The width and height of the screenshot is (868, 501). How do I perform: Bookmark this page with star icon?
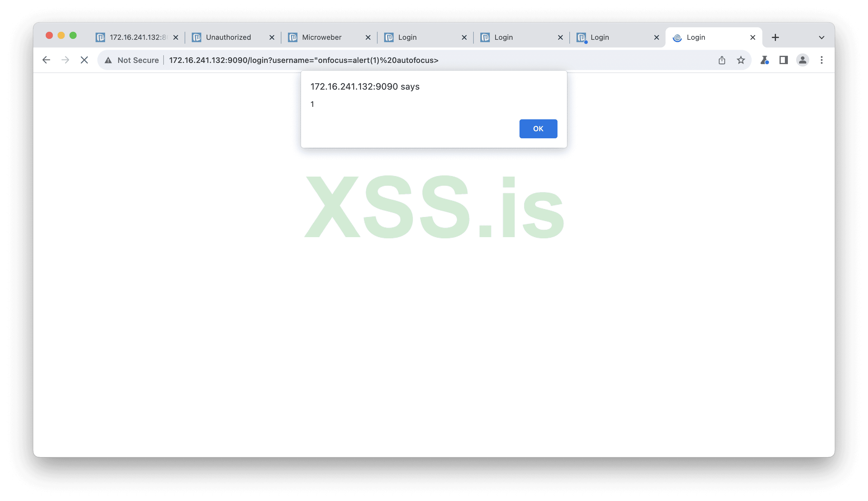(741, 60)
